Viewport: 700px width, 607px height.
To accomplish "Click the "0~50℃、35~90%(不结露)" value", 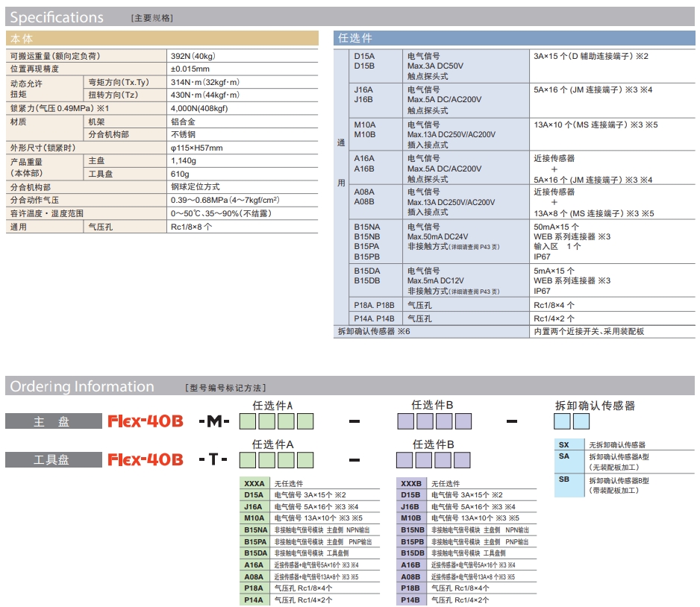I will click(221, 213).
